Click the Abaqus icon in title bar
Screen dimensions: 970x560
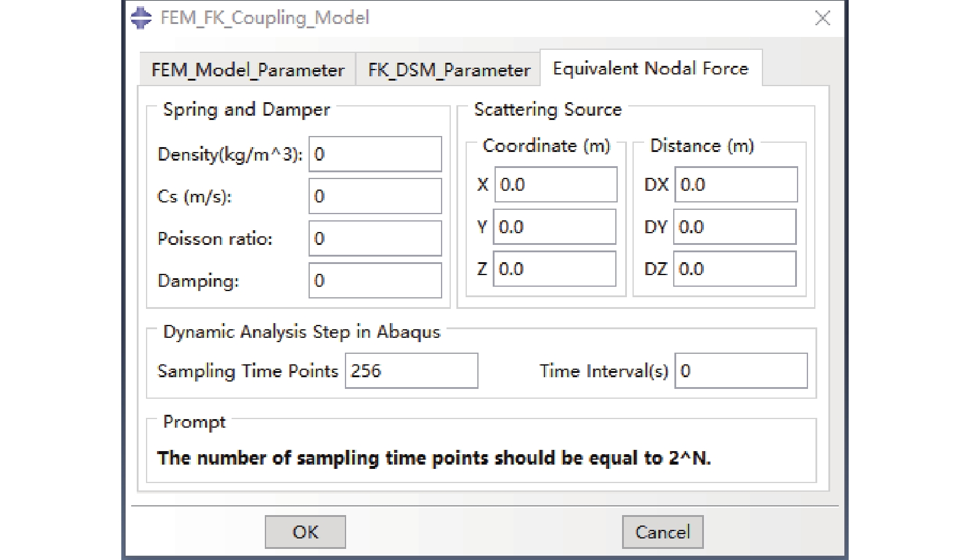pyautogui.click(x=141, y=18)
